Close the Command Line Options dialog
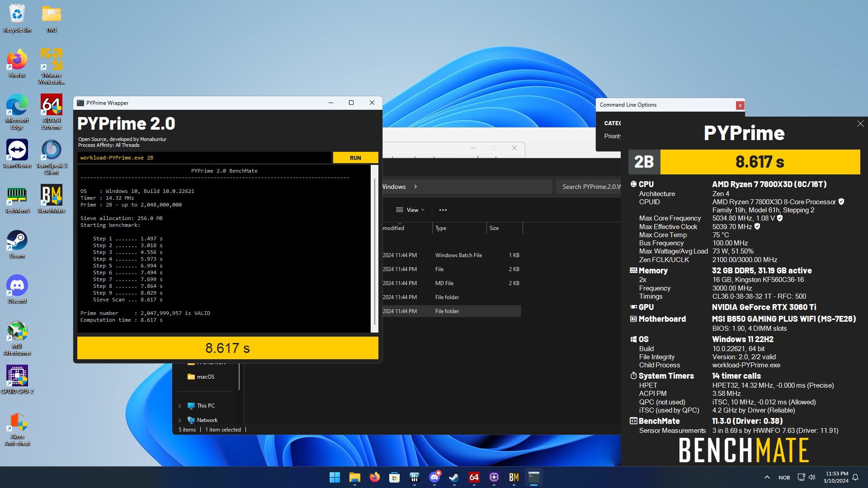 click(740, 105)
